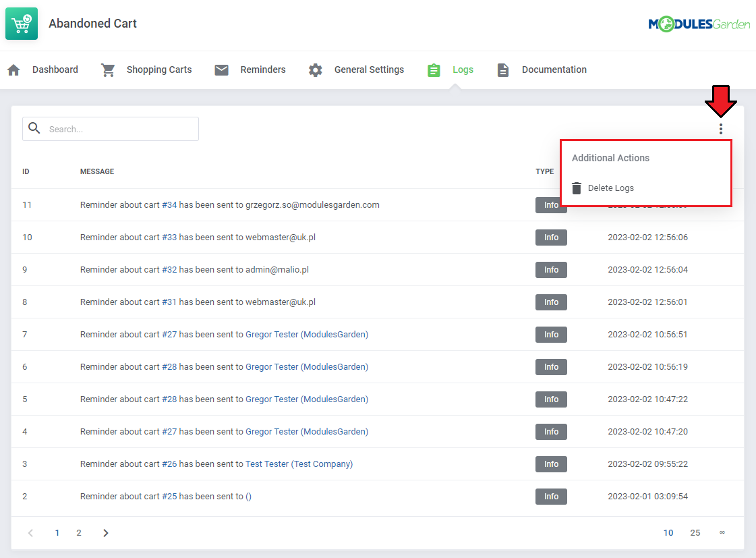Screen dimensions: 756x558
Task: Open cart #34 link
Action: pyautogui.click(x=169, y=205)
